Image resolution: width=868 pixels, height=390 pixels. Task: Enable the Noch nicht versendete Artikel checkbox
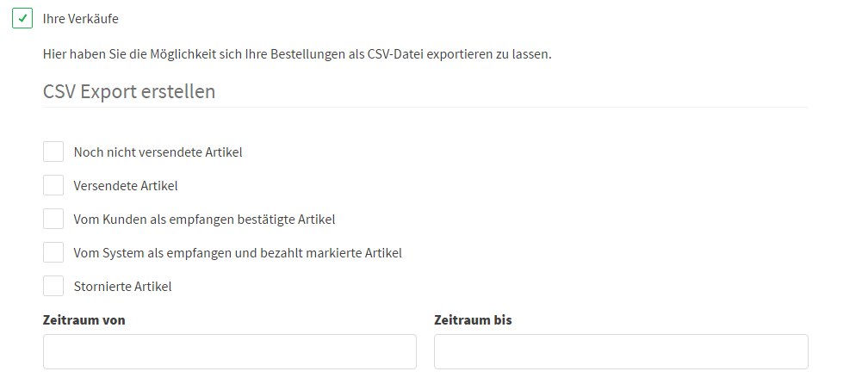[53, 152]
